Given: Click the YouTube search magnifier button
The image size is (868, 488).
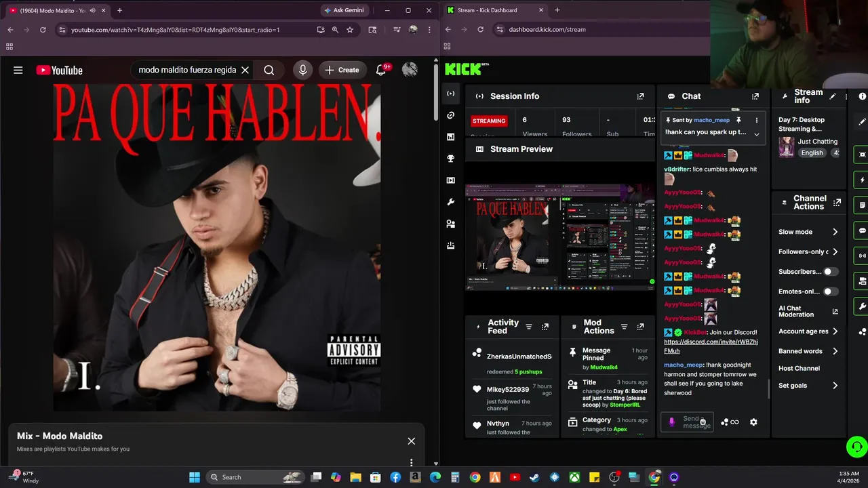Looking at the screenshot, I should (x=269, y=70).
